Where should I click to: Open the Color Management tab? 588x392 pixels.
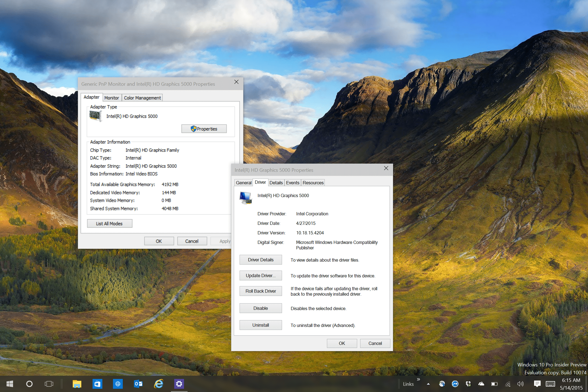[142, 98]
